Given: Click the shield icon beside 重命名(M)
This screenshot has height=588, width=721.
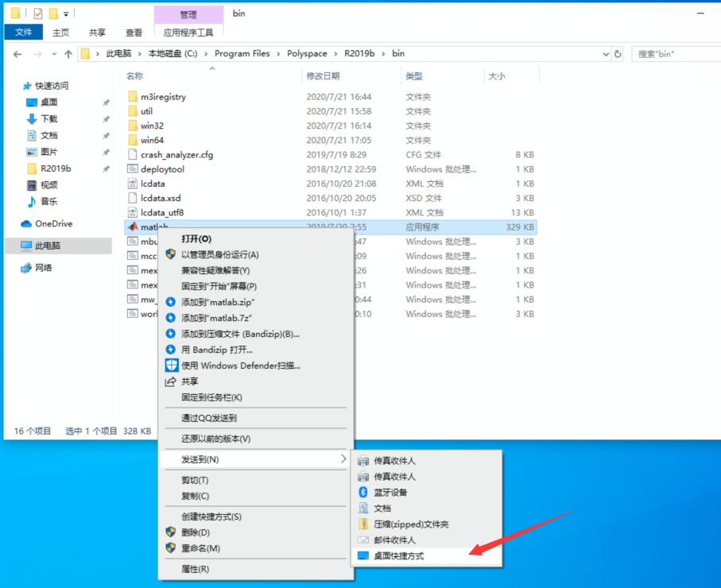Looking at the screenshot, I should (171, 548).
